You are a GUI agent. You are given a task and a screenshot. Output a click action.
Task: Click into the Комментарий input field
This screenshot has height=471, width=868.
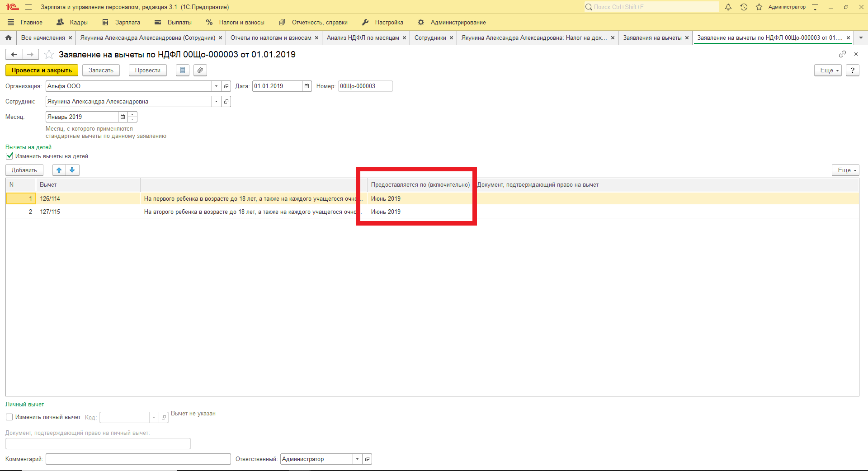coord(138,459)
